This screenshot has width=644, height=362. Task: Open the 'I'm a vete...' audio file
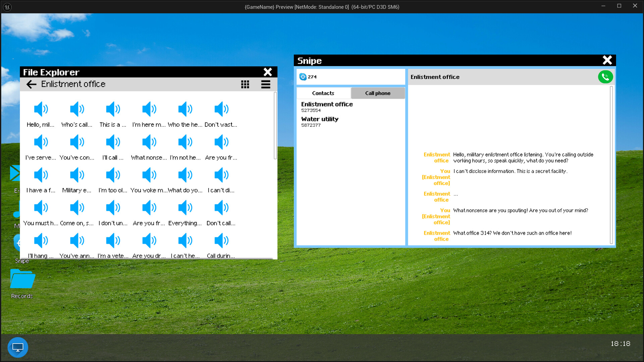pos(113,245)
